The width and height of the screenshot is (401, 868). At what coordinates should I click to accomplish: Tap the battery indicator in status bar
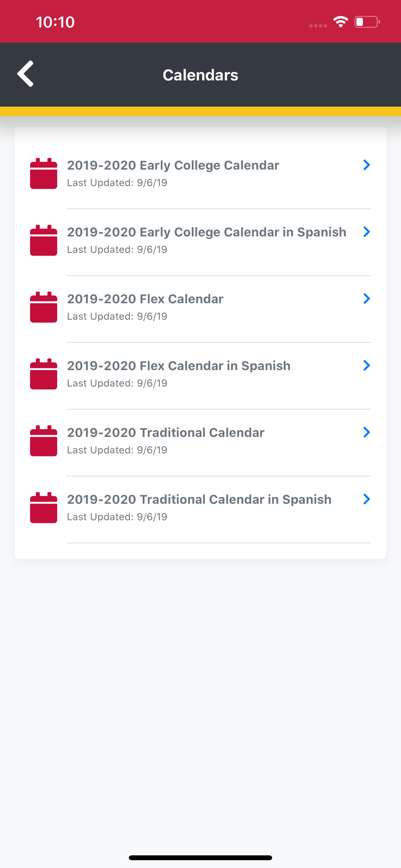(367, 22)
